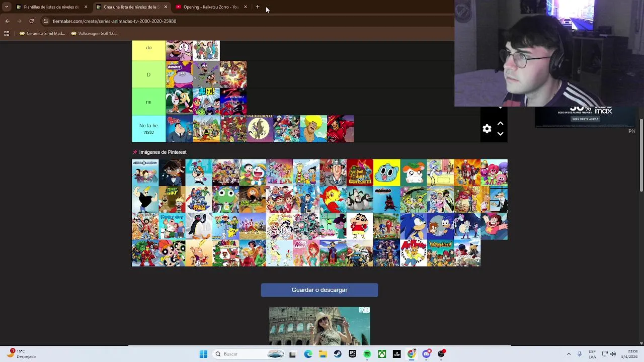Select Chowder image in the D tier
Screen dimensions: 644x362
click(179, 74)
